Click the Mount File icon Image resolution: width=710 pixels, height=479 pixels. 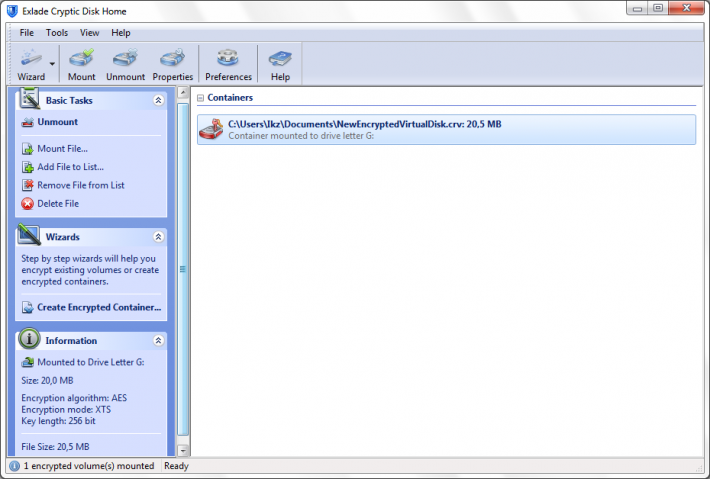pos(28,148)
